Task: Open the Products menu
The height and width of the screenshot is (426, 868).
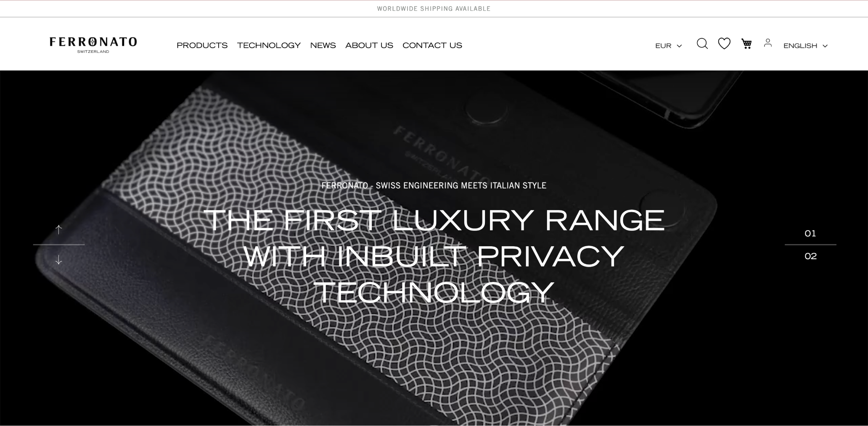Action: 202,45
